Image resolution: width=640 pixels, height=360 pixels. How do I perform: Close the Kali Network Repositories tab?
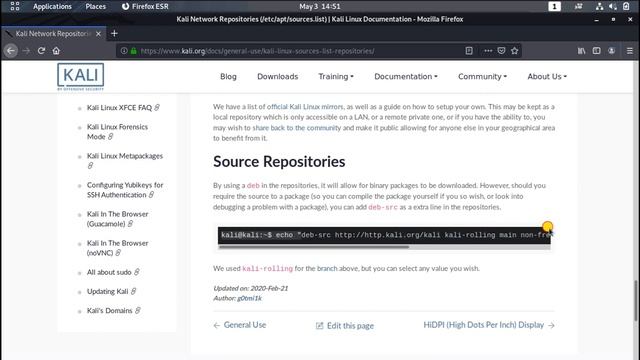pos(98,34)
